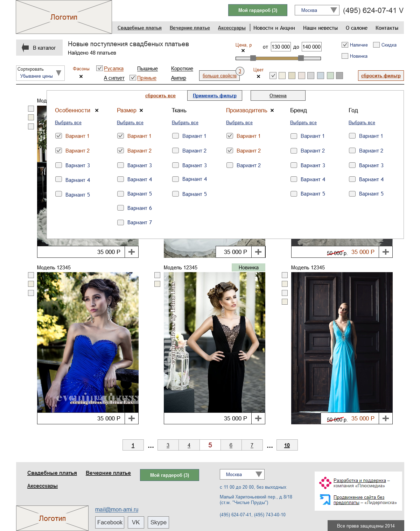This screenshot has width=420, height=531.
Task: Clear the Цвет filter with its x icon
Action: (x=258, y=76)
